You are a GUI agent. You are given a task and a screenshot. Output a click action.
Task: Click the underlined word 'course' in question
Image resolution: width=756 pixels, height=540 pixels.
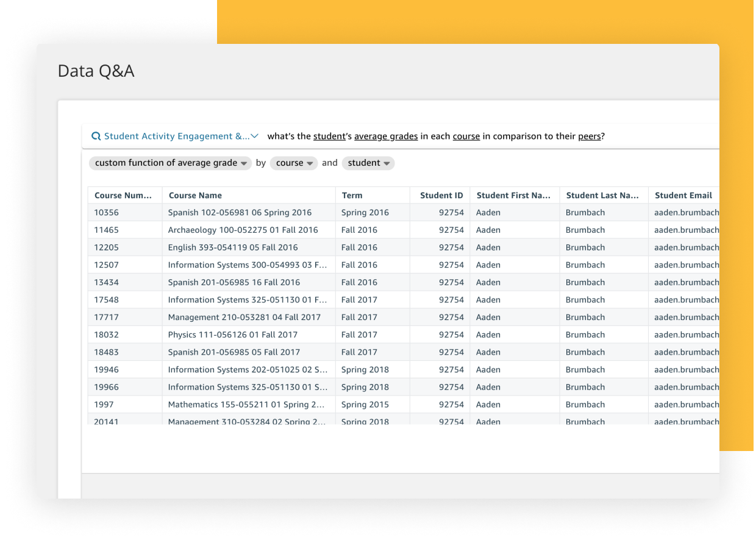pos(466,137)
